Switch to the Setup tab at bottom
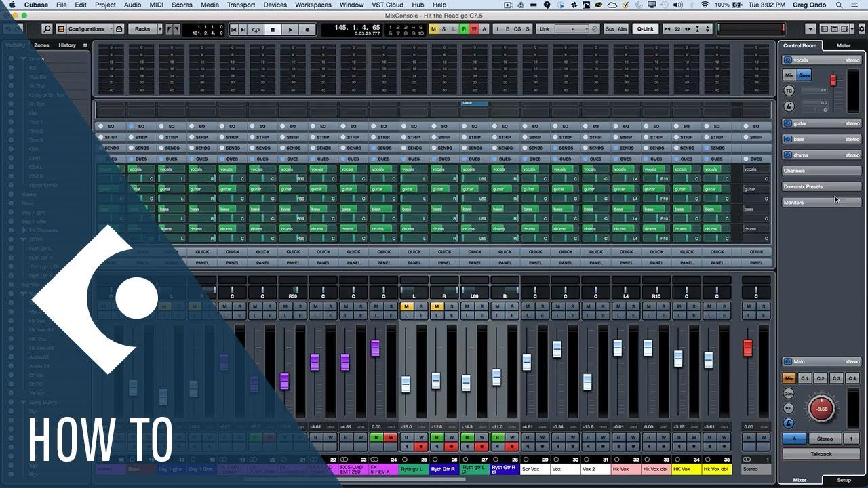Viewport: 868px width, 488px height. point(844,480)
